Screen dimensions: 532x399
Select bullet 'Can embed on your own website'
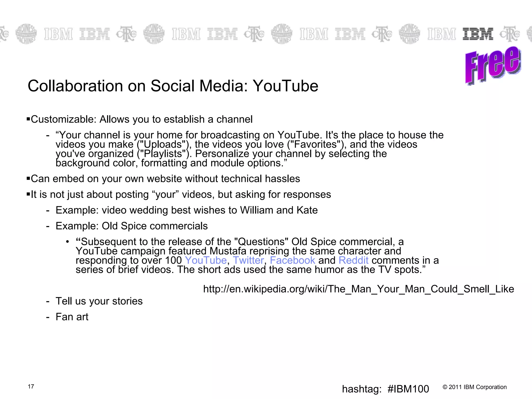pos(163,179)
